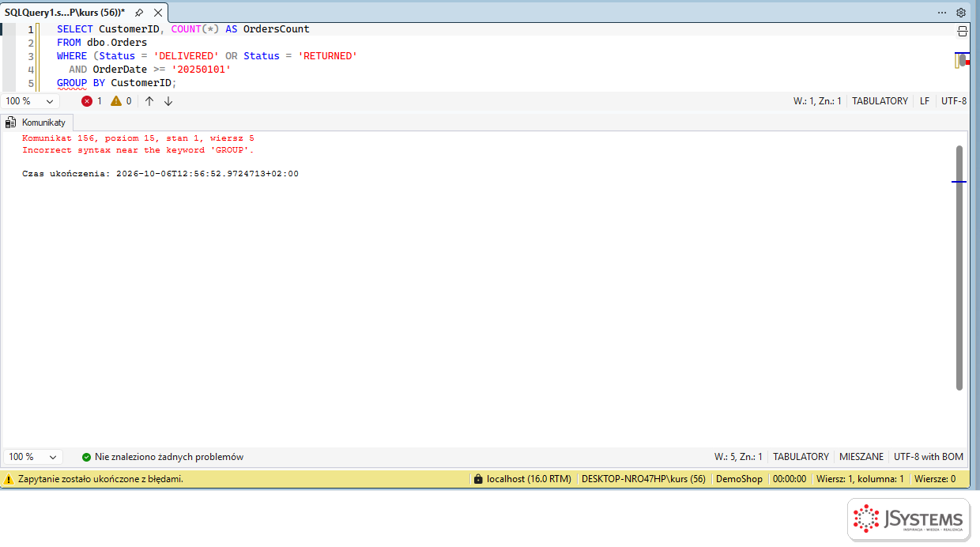Select the SQLQuery1.s...P\kurs (56) tab

click(65, 13)
